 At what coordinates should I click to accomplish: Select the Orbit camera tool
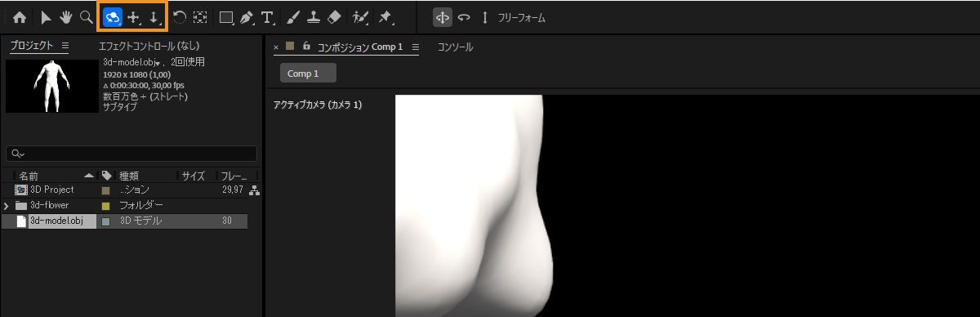pyautogui.click(x=113, y=17)
